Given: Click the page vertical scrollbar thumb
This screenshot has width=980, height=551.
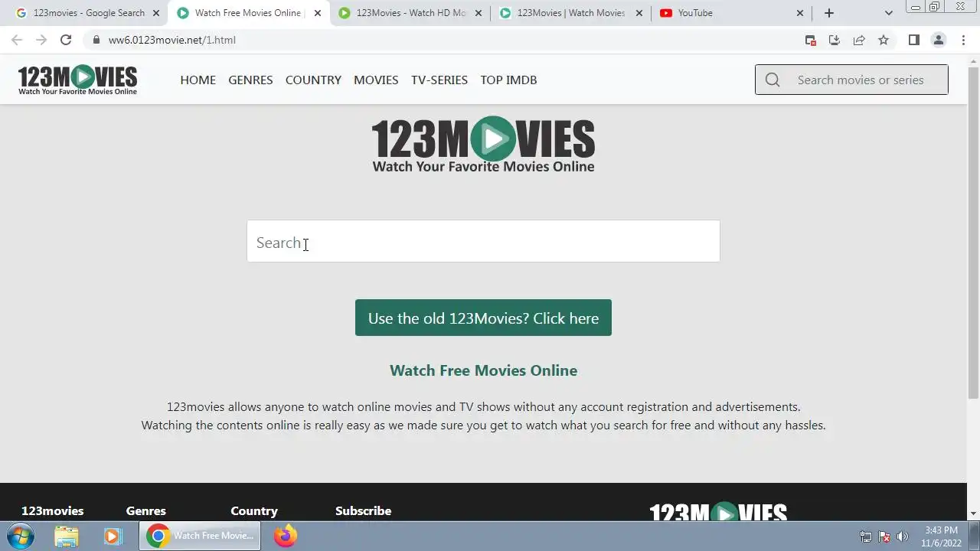Looking at the screenshot, I should 973,233.
